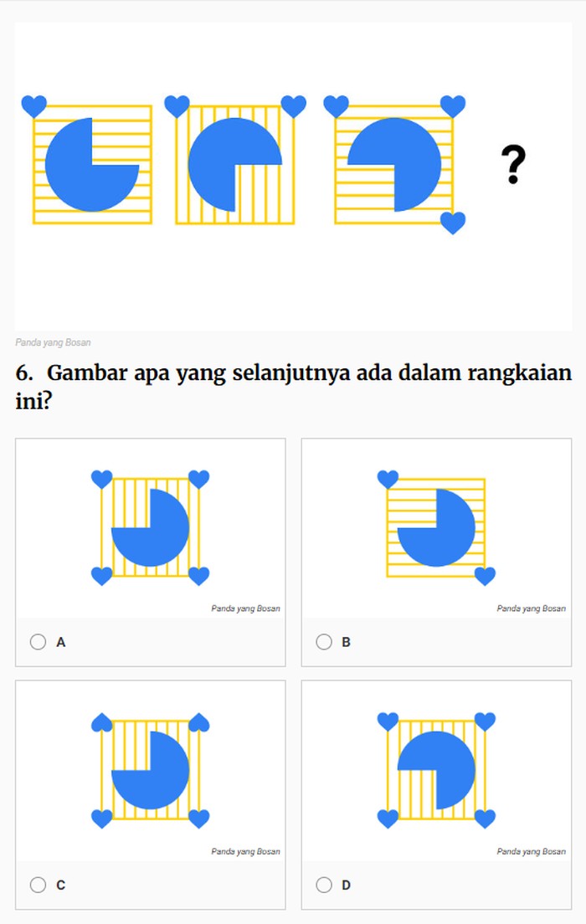Click the top-left heart of the third sequence figure
The height and width of the screenshot is (924, 586).
(x=336, y=106)
